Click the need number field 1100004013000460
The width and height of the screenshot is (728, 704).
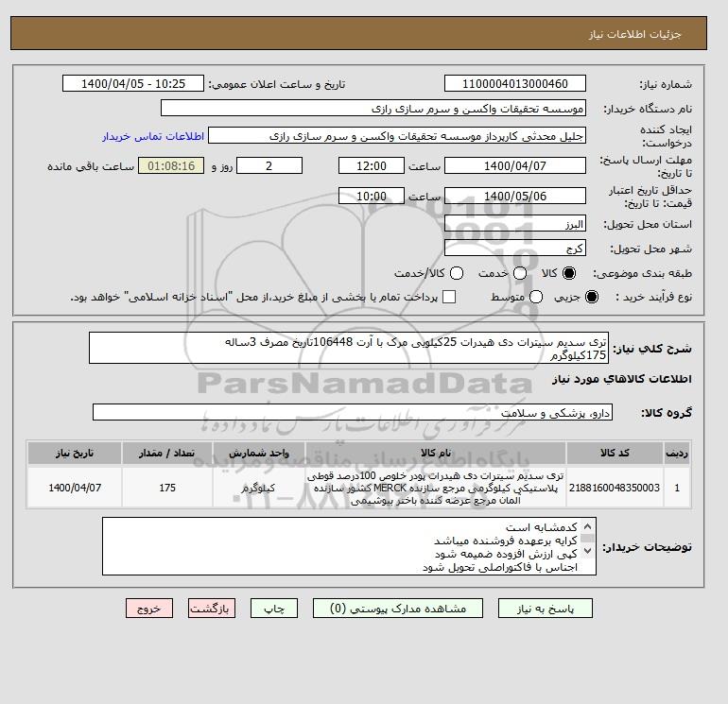coord(515,83)
